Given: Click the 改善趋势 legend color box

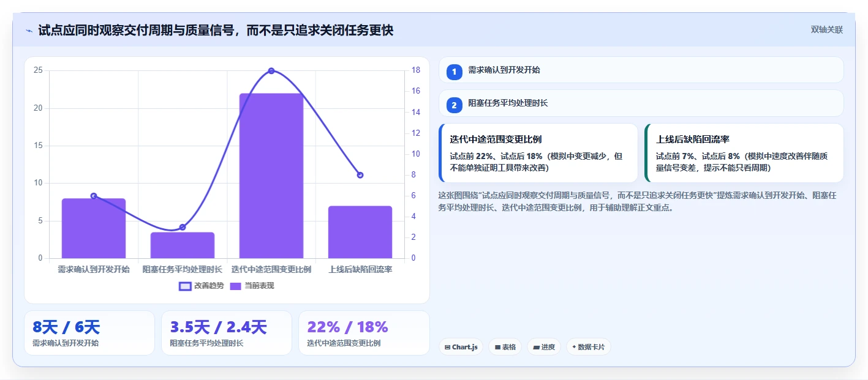Looking at the screenshot, I should [185, 286].
